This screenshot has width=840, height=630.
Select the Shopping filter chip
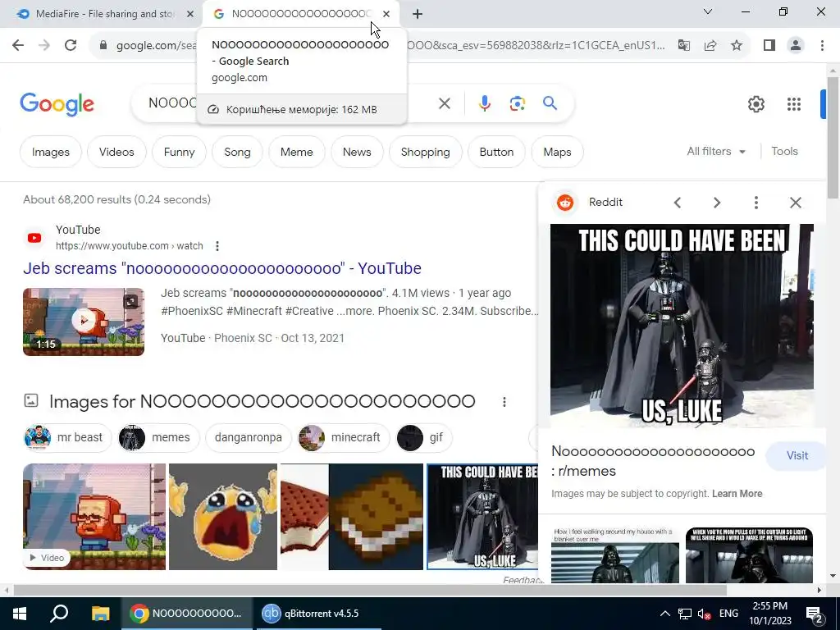(x=426, y=152)
